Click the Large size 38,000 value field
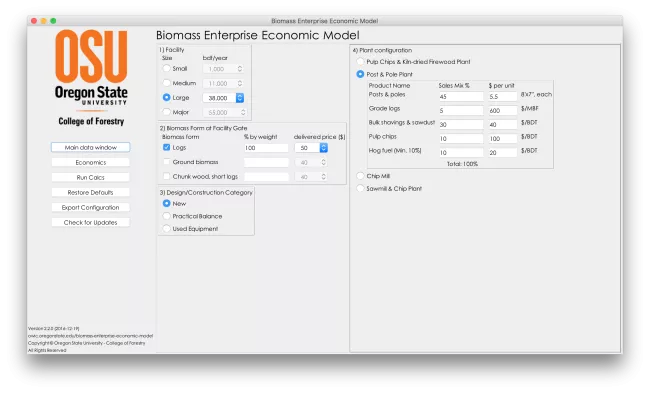The width and height of the screenshot is (650, 393). click(219, 98)
